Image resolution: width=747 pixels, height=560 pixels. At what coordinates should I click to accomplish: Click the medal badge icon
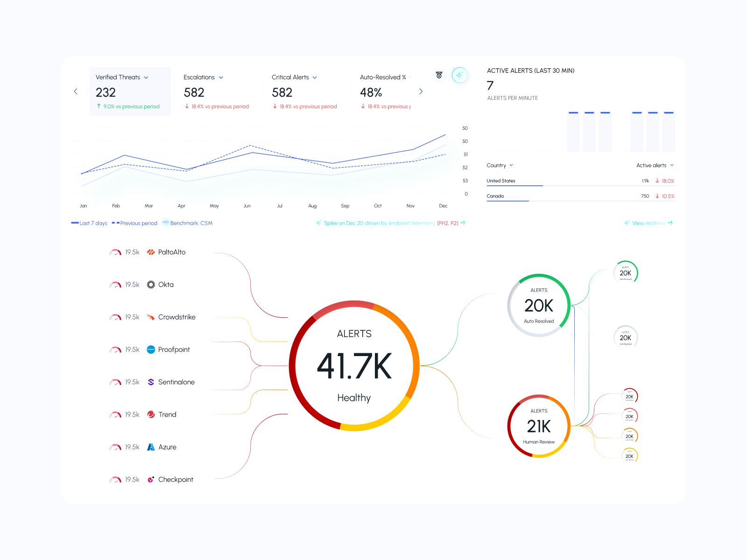click(x=439, y=75)
